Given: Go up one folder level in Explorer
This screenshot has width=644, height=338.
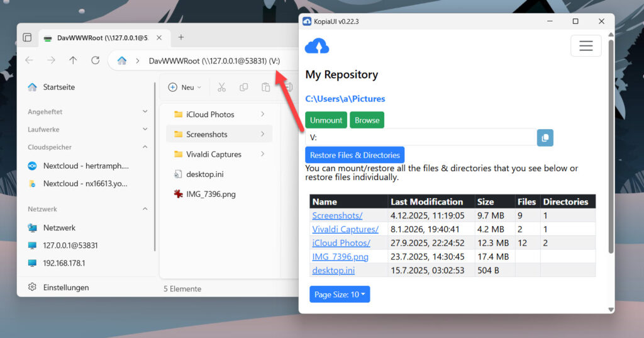Looking at the screenshot, I should tap(73, 60).
